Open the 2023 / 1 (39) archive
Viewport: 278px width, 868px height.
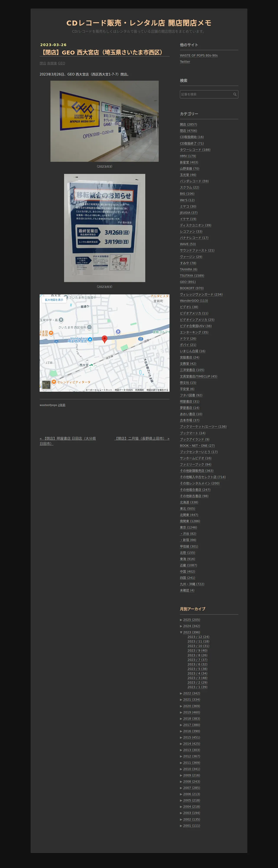[197, 687]
